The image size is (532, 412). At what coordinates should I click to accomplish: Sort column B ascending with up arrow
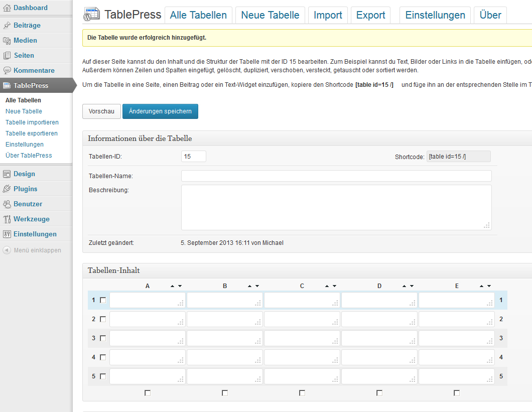point(250,286)
